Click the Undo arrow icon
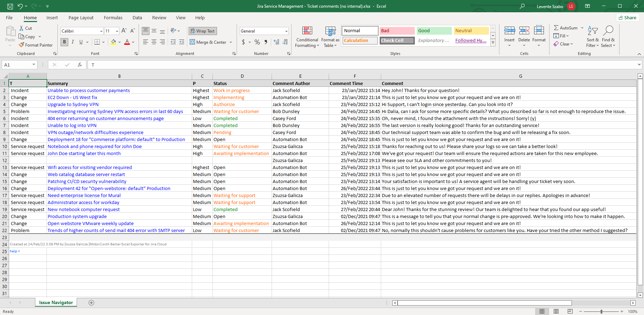The width and height of the screenshot is (644, 315). pos(20,6)
